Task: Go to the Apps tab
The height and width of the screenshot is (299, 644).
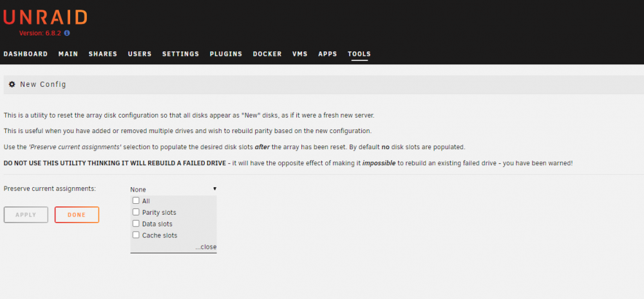Action: pyautogui.click(x=327, y=54)
